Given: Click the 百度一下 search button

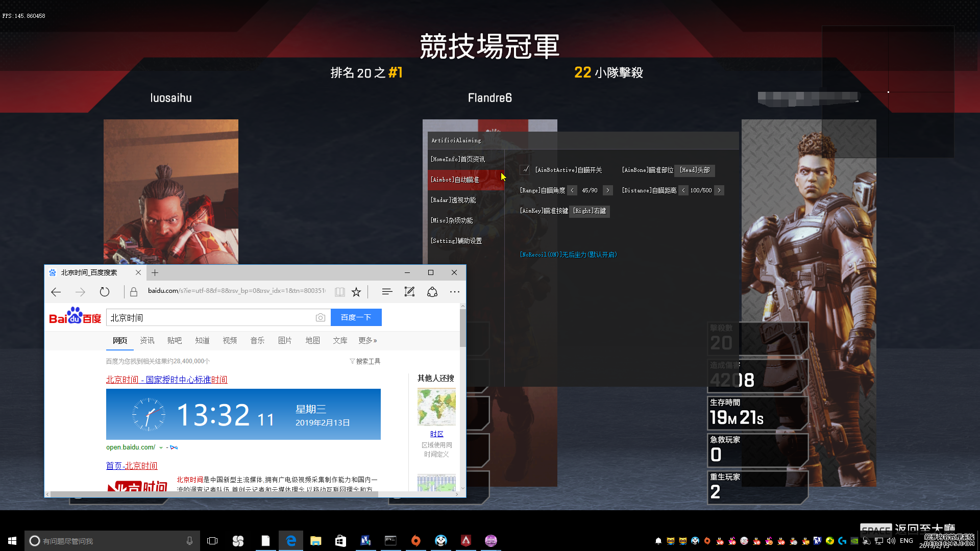Looking at the screenshot, I should (x=356, y=317).
